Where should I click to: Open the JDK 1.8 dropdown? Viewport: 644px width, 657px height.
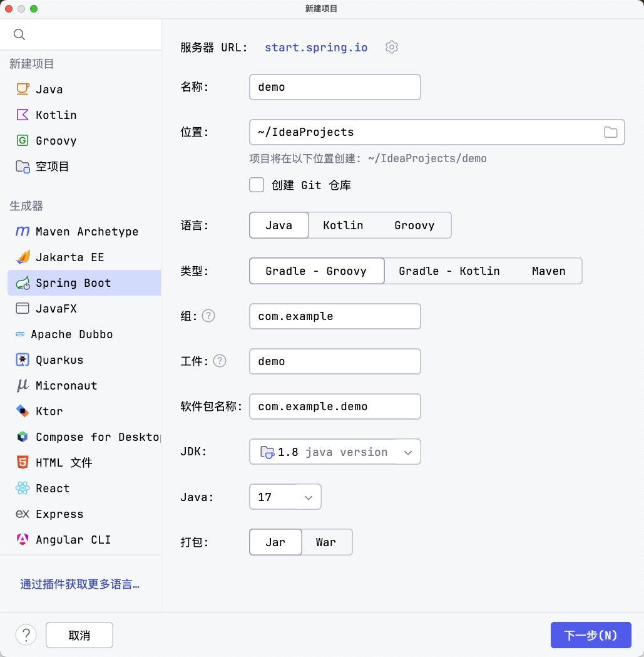(335, 452)
